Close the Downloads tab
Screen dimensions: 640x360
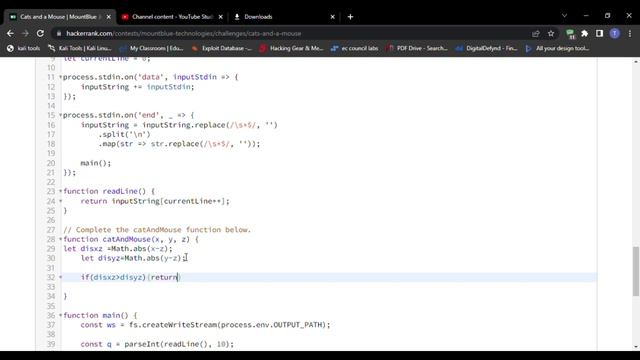coord(332,17)
